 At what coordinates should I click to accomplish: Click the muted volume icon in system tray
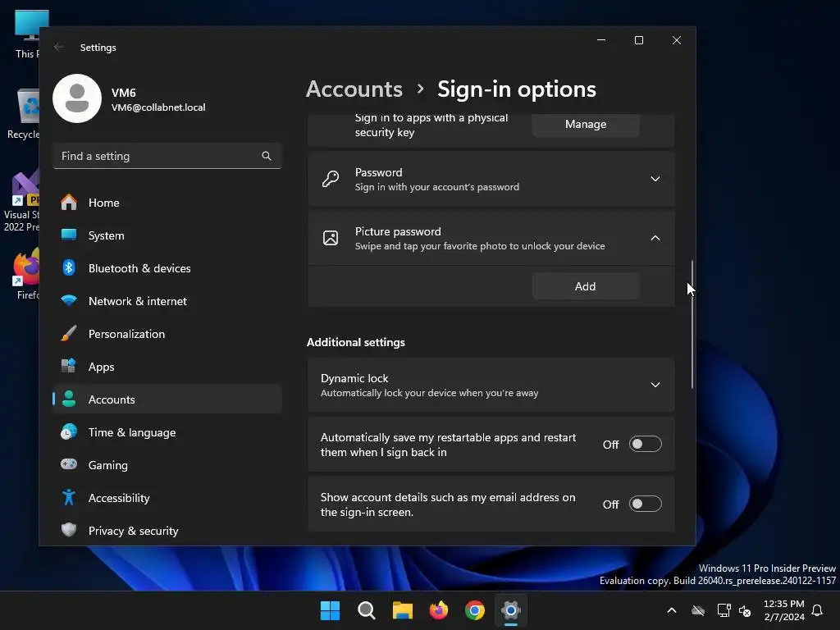(745, 610)
